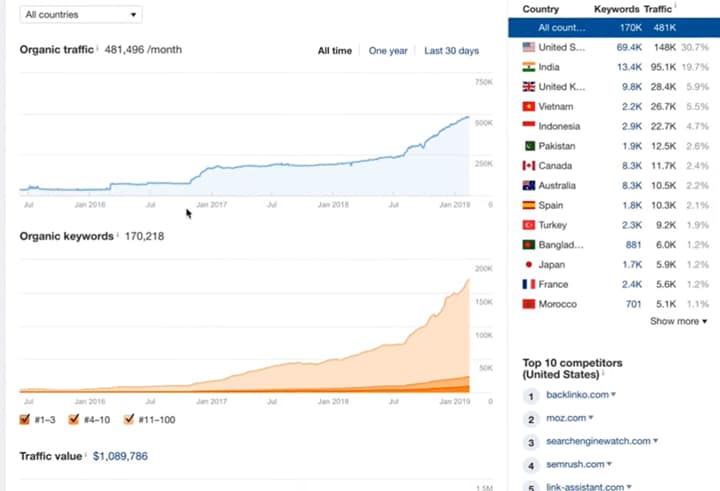Click the India flag icon
720x491 pixels.
pos(529,67)
